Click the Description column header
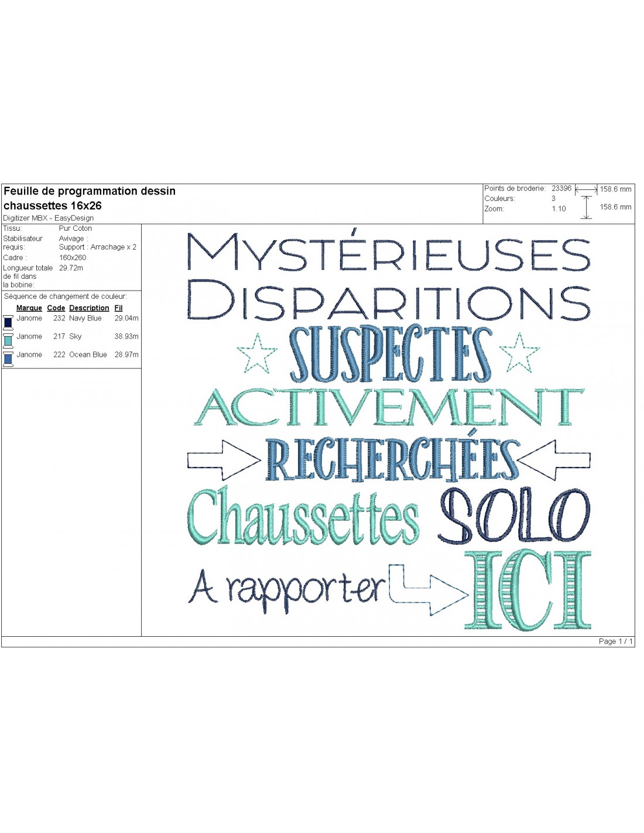This screenshot has width=644, height=833. [89, 308]
